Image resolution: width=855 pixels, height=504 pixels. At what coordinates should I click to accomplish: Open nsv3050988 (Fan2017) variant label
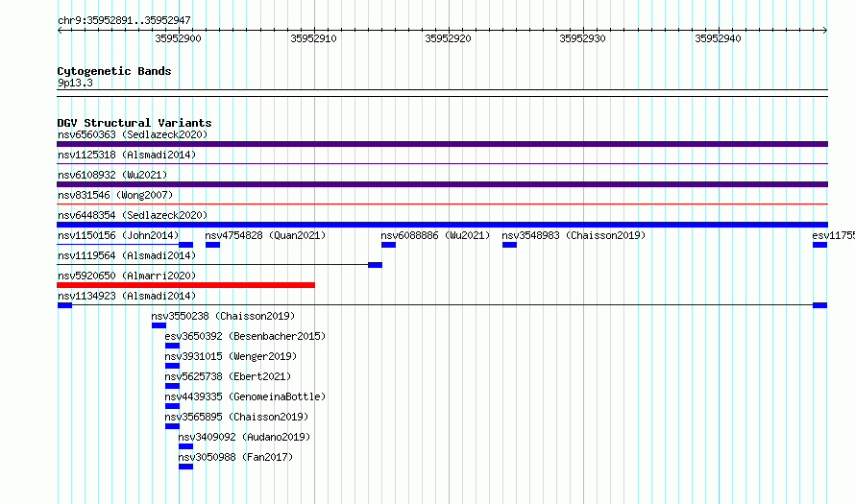click(x=235, y=457)
